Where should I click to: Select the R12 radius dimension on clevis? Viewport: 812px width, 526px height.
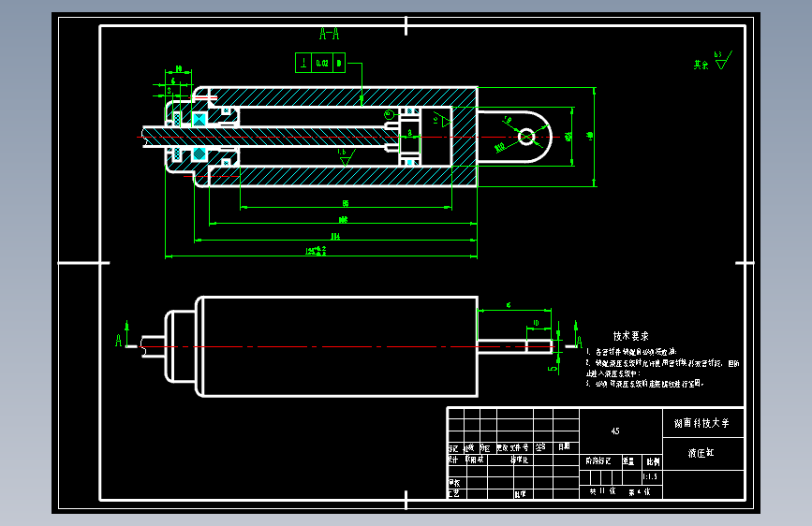click(x=500, y=148)
